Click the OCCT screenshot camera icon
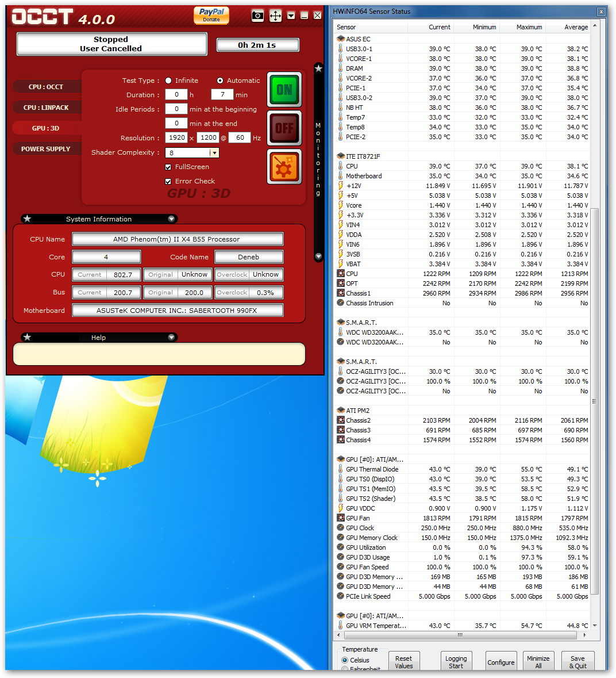Viewport: 616px width, 678px height. pos(257,16)
